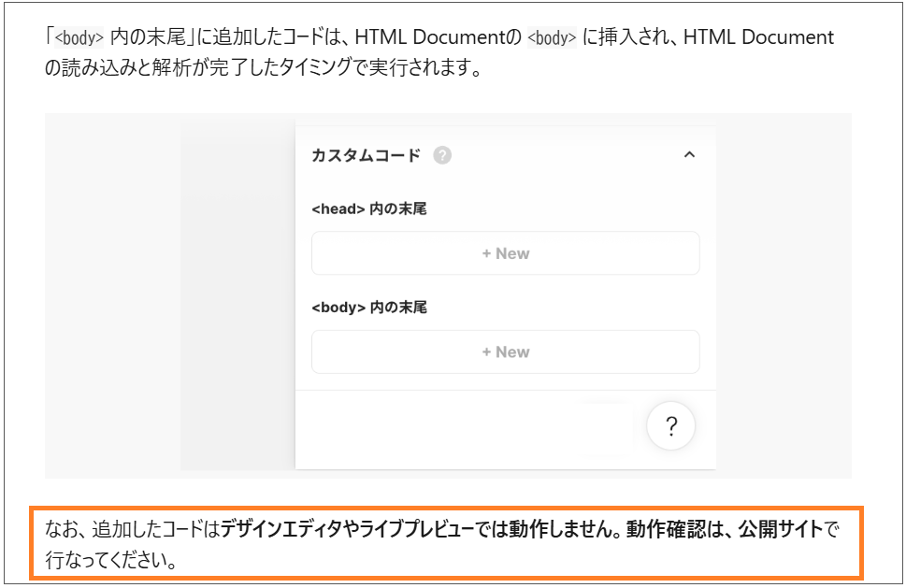Click the first inline <body> code in the paragraph
906x588 pixels.
pyautogui.click(x=79, y=39)
